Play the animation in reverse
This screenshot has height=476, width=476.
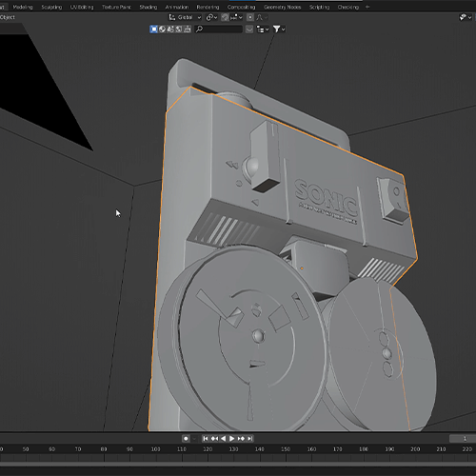(223, 439)
